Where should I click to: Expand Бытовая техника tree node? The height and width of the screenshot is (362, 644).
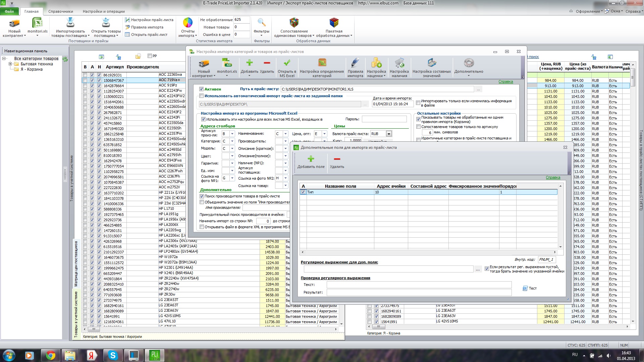pyautogui.click(x=10, y=64)
